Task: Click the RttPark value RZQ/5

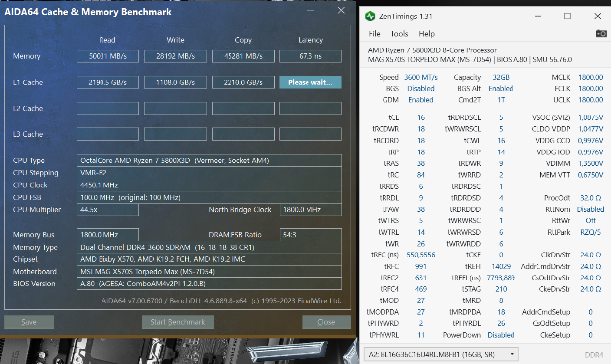Action: (591, 232)
